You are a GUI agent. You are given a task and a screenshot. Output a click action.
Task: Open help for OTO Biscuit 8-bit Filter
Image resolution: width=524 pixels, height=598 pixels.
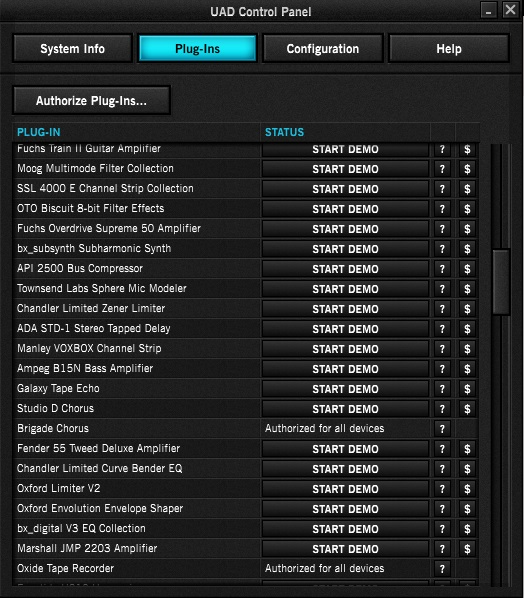coord(442,209)
